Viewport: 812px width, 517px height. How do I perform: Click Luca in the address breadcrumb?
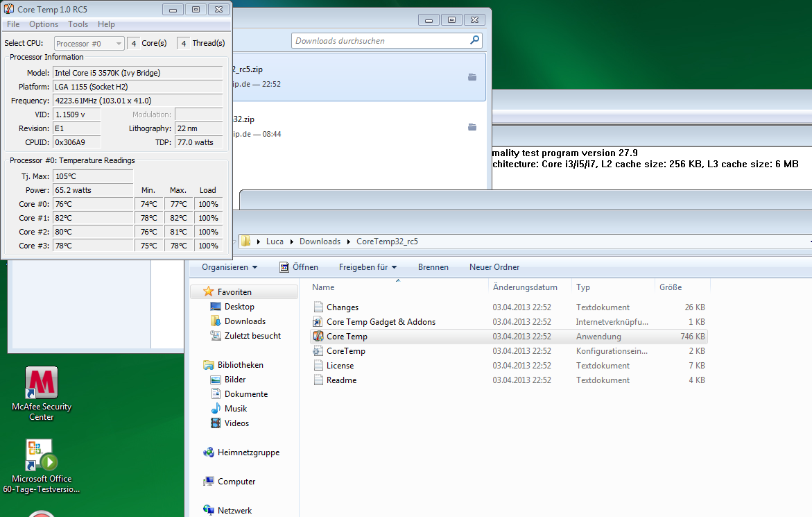(275, 241)
